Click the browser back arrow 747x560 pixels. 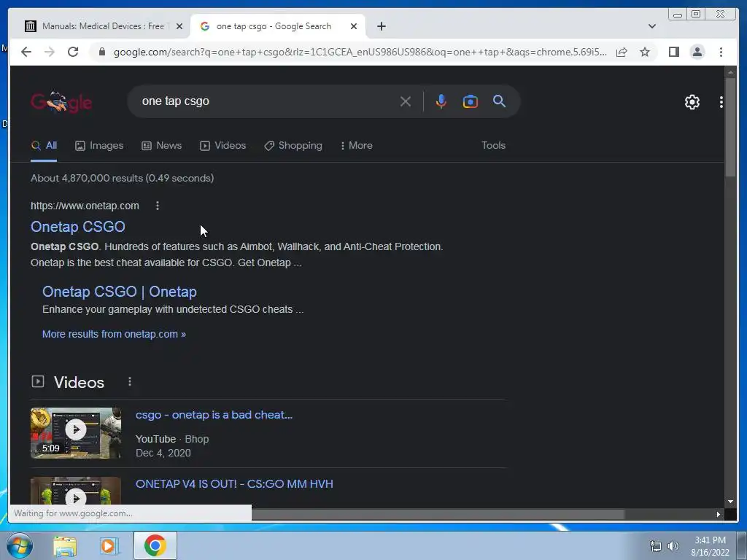[26, 52]
